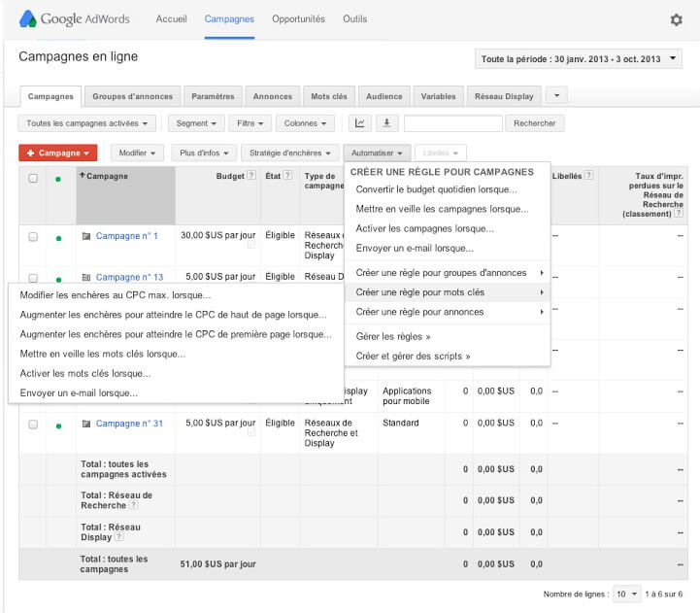This screenshot has height=613, width=700.
Task: Tick the select-all header checkbox
Action: tap(33, 179)
